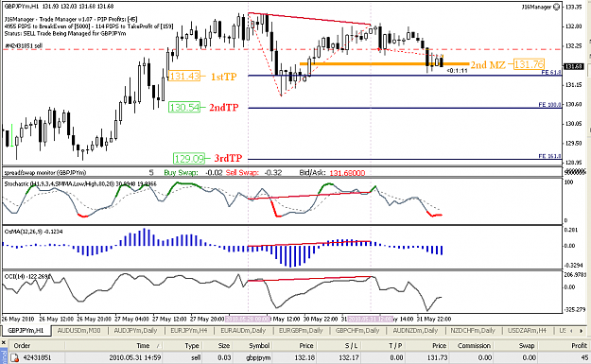Click the orange 2nd MZ text label

(488, 65)
